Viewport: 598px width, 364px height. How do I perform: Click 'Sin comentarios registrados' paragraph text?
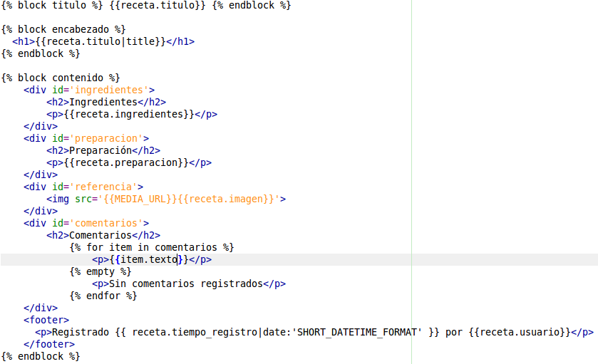(x=186, y=284)
